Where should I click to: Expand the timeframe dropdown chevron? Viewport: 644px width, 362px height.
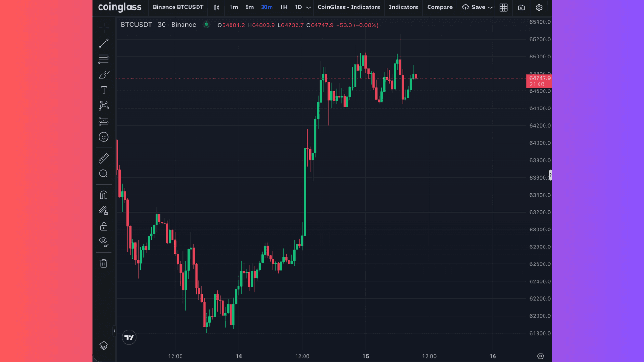click(308, 8)
